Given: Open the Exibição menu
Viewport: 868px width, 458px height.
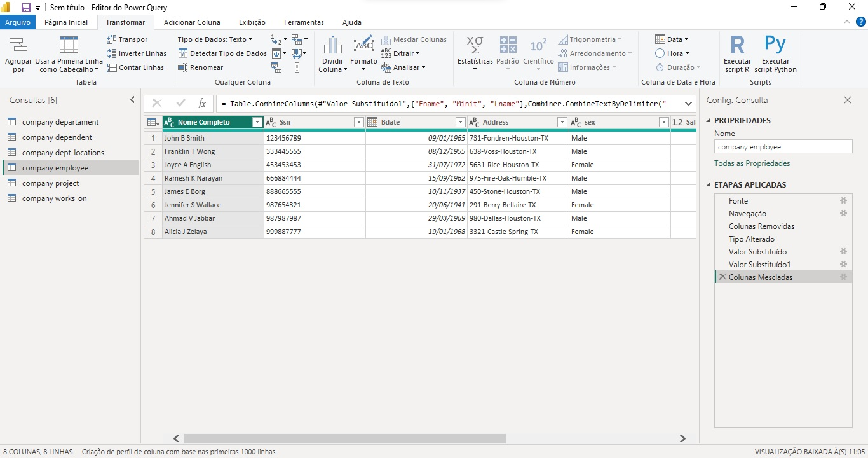Looking at the screenshot, I should pyautogui.click(x=252, y=22).
